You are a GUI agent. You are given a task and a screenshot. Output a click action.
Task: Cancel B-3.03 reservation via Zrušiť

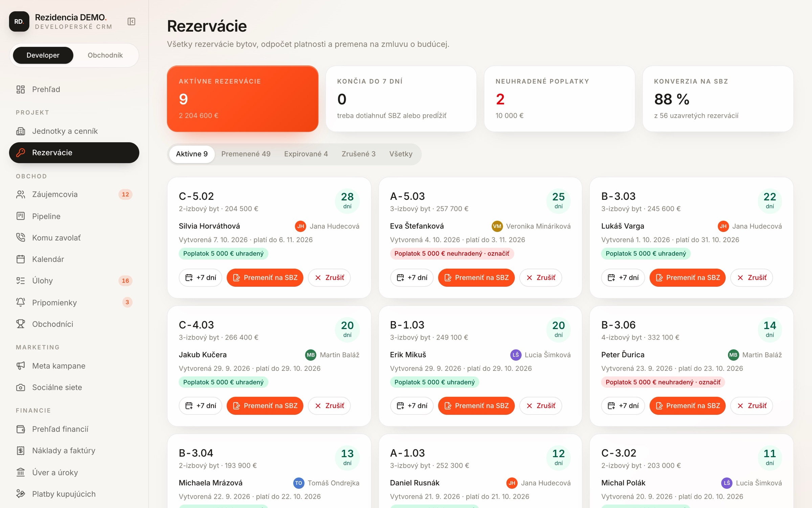[x=751, y=278]
